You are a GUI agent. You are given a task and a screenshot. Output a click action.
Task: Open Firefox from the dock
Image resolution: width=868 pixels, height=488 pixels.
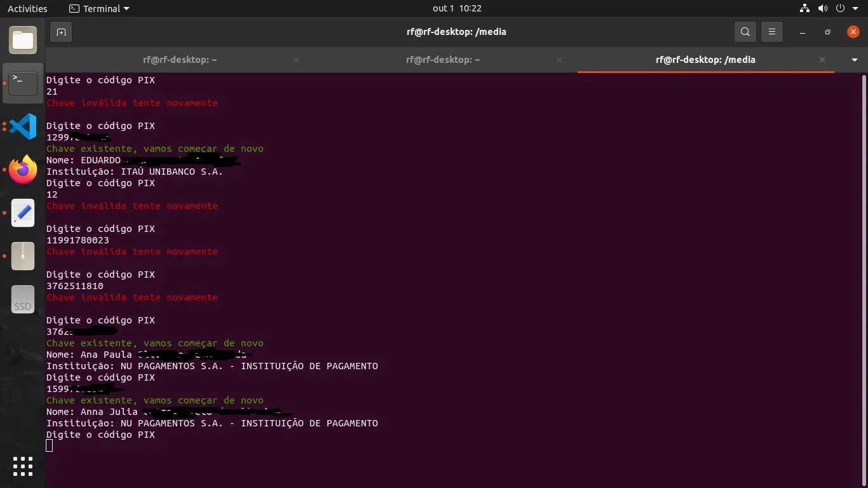coord(23,170)
